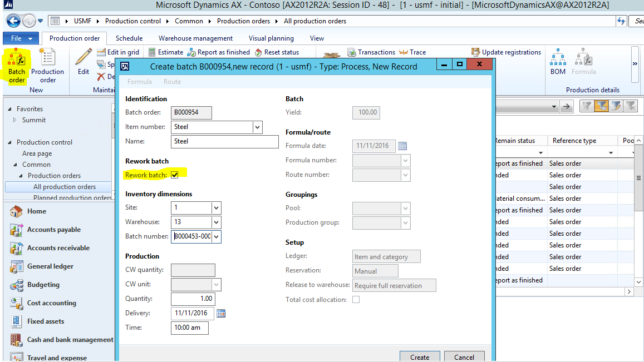Open the Pool dropdown
Viewport: 644px width, 362px height.
click(x=405, y=208)
